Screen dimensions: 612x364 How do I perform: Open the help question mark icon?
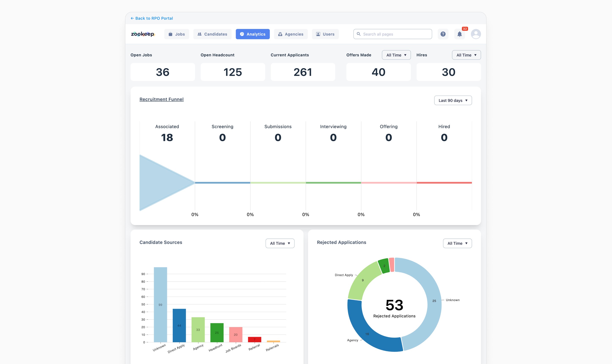coord(443,34)
